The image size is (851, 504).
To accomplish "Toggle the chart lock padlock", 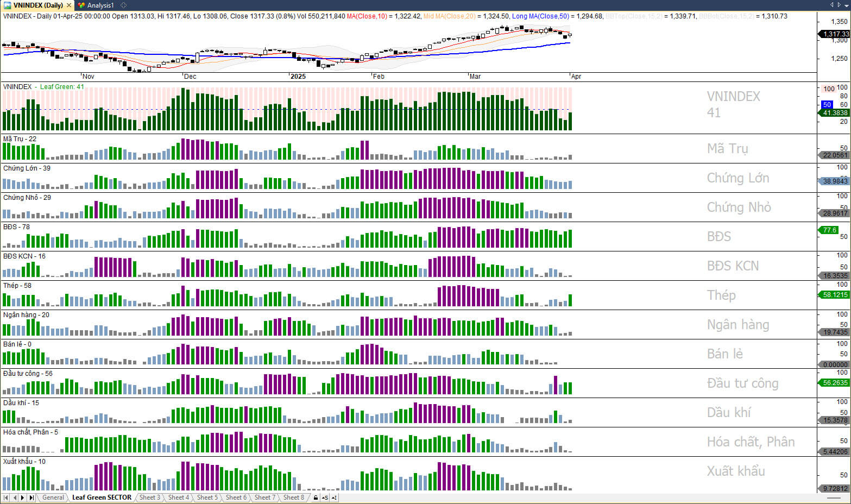I will [x=316, y=497].
